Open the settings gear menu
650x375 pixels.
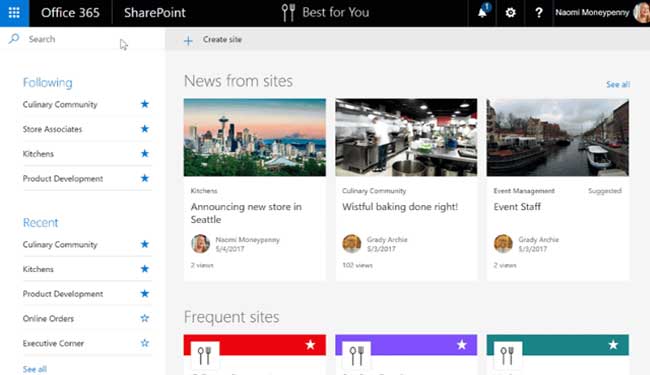point(510,13)
